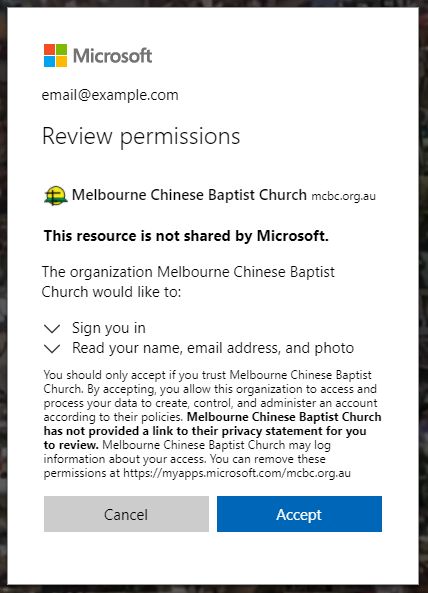Click the Review permissions heading
This screenshot has height=593, width=428.
(141, 136)
